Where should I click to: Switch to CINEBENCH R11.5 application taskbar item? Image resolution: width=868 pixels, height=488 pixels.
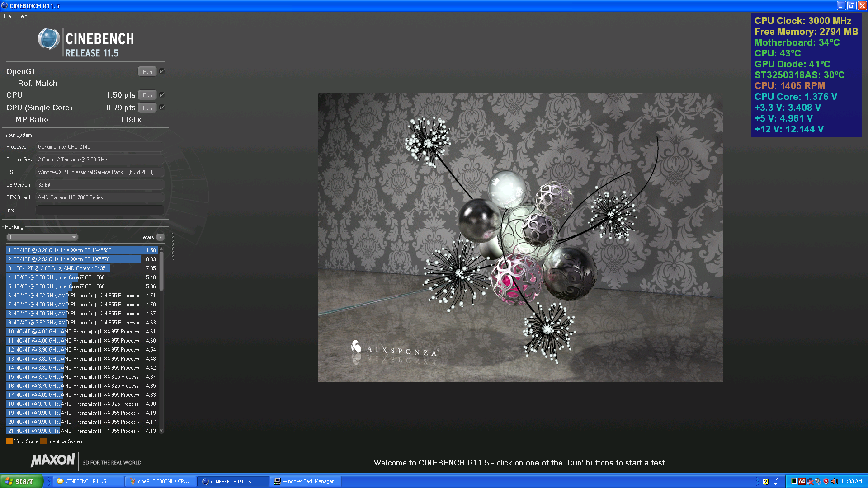pyautogui.click(x=233, y=481)
